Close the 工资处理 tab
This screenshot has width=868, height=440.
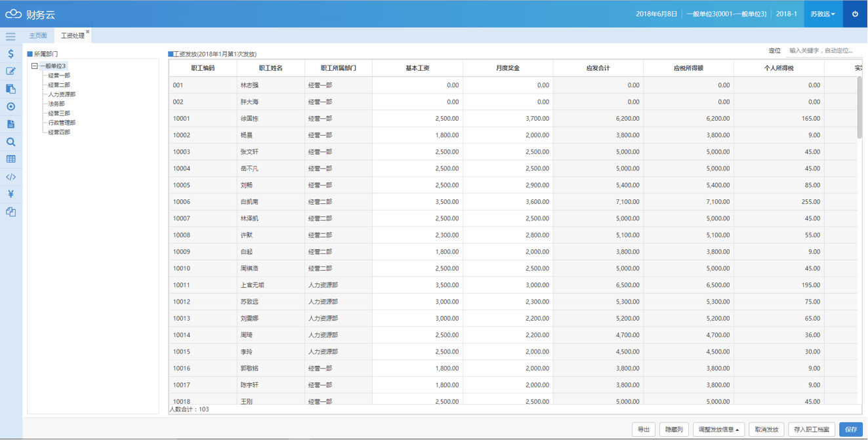(88, 31)
